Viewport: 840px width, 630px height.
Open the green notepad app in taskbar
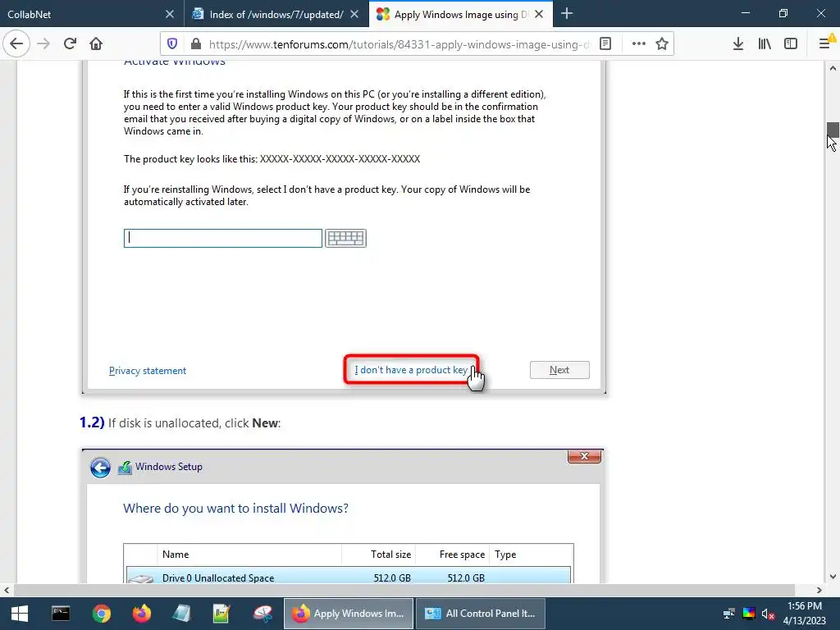click(221, 614)
